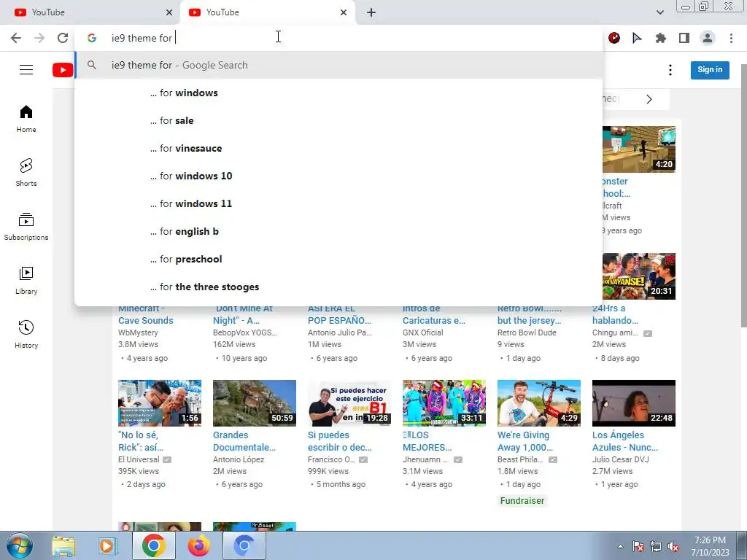The image size is (747, 560).
Task: Open the 1:56 El Universal thumbnail
Action: pos(160,402)
